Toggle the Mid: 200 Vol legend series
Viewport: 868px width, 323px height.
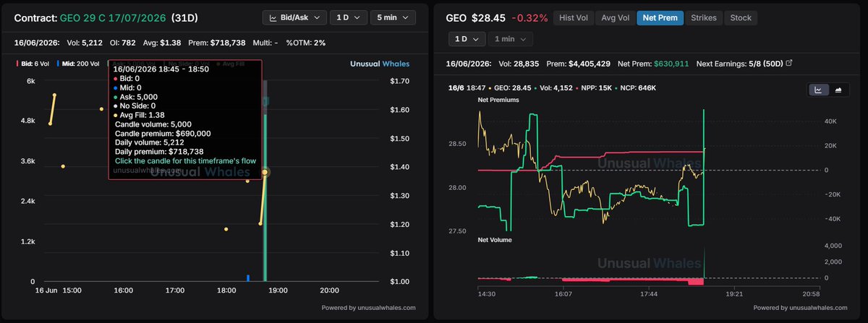[77, 64]
